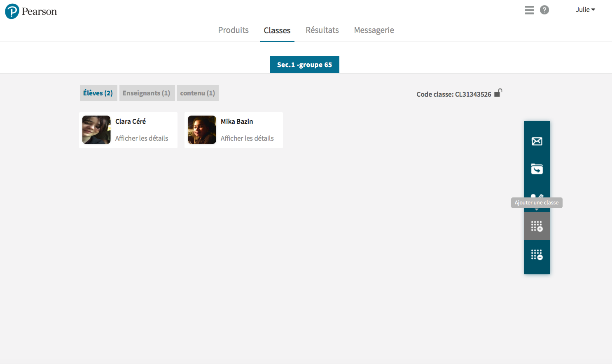Switch to the contenu (1) tab

coord(198,93)
